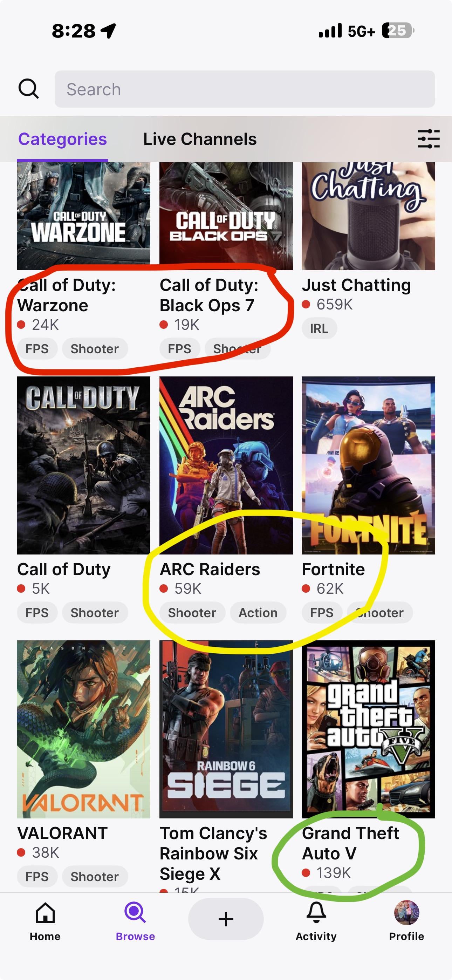The image size is (452, 980).
Task: Open the Fortnite category thumbnail
Action: click(368, 465)
